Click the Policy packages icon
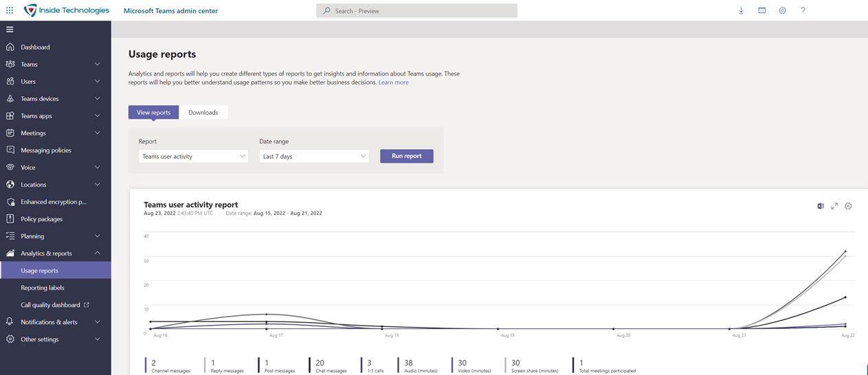Screen dimensions: 868x375 click(x=10, y=218)
